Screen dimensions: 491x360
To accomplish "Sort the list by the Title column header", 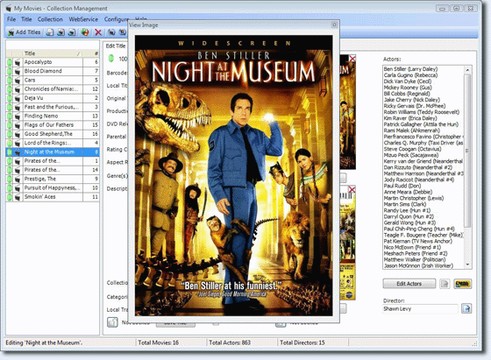I will point(52,53).
